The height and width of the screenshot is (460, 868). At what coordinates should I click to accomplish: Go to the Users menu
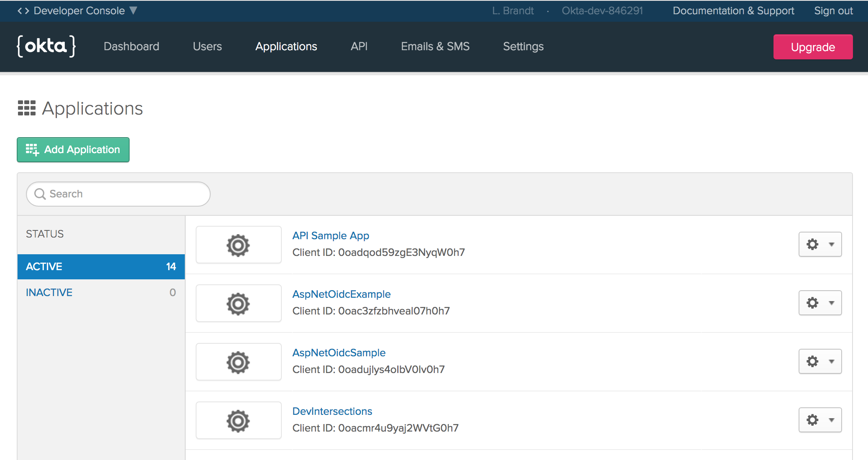click(x=207, y=46)
